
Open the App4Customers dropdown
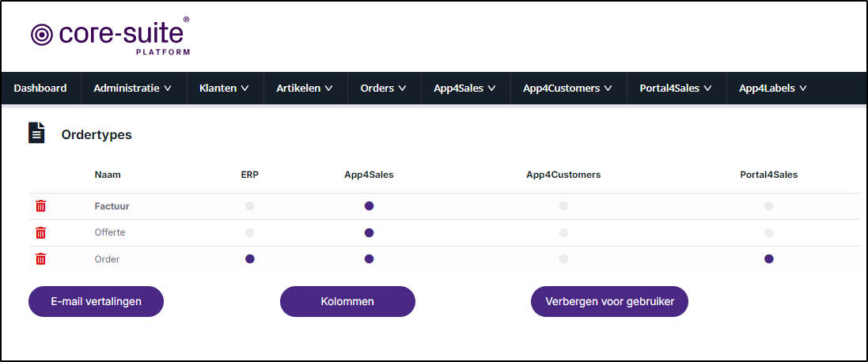point(567,88)
